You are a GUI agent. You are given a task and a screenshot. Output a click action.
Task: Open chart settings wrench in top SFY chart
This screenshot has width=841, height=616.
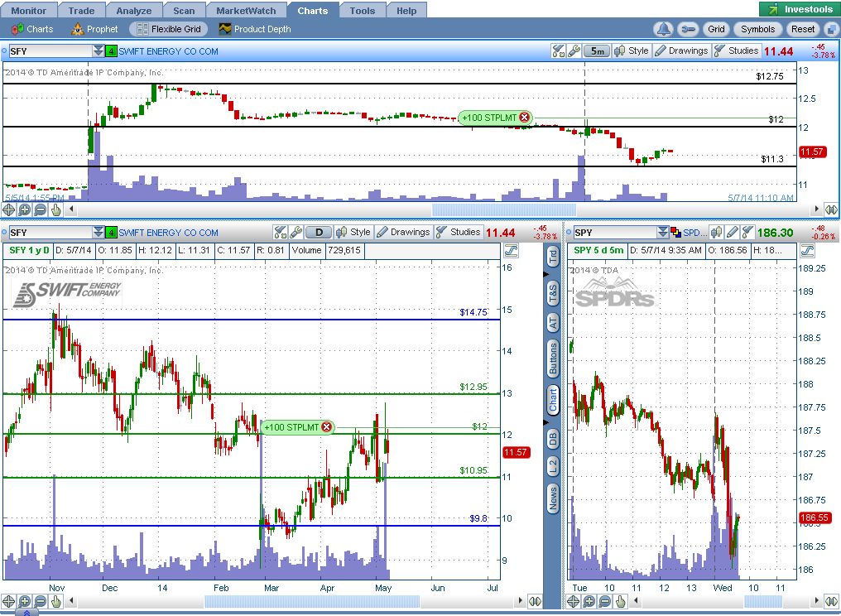[574, 51]
